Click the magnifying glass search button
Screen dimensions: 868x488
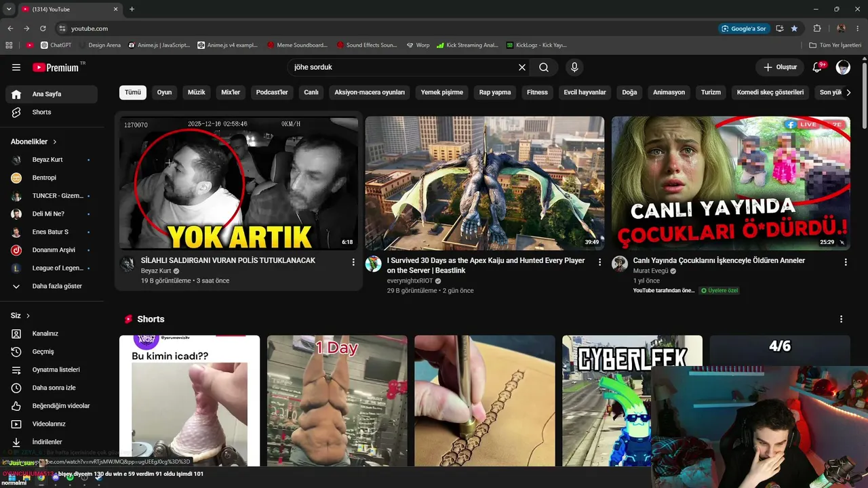click(x=544, y=67)
